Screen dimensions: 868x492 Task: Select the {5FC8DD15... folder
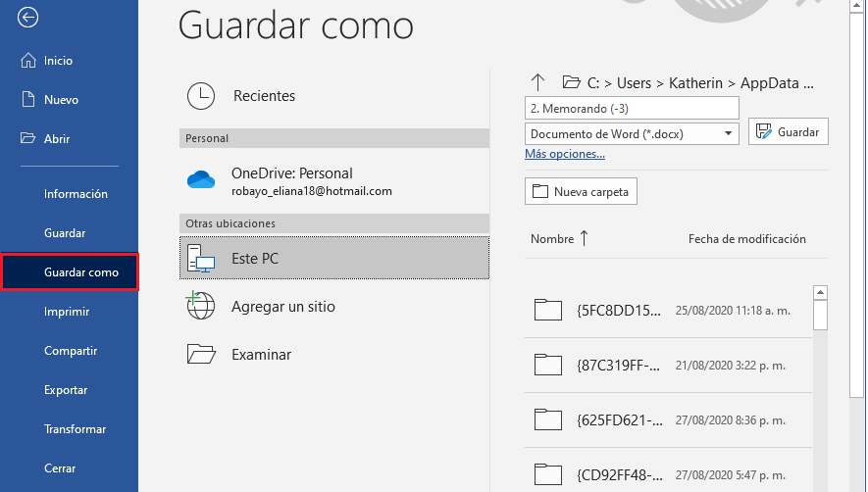[x=618, y=311]
